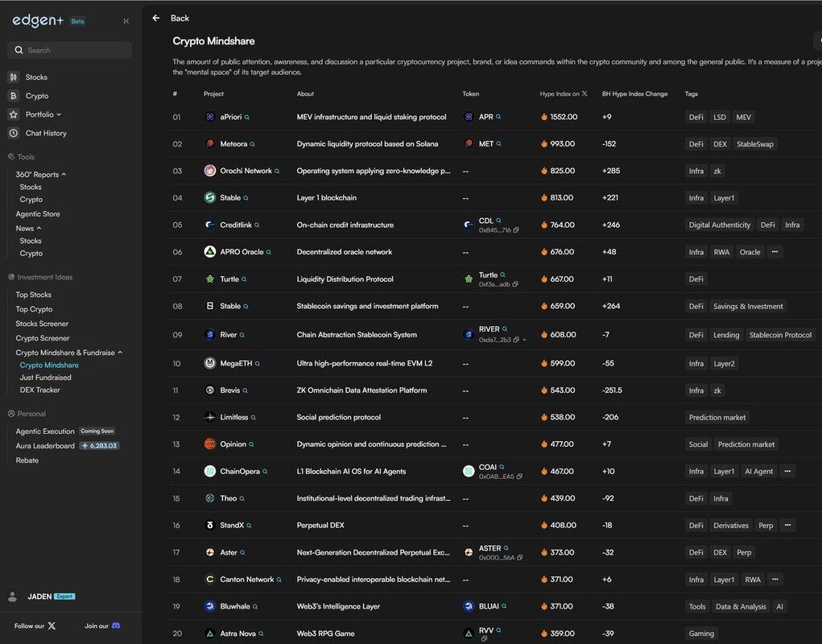822x644 pixels.
Task: Click the magnifier icon beside Meteora
Action: click(x=253, y=144)
